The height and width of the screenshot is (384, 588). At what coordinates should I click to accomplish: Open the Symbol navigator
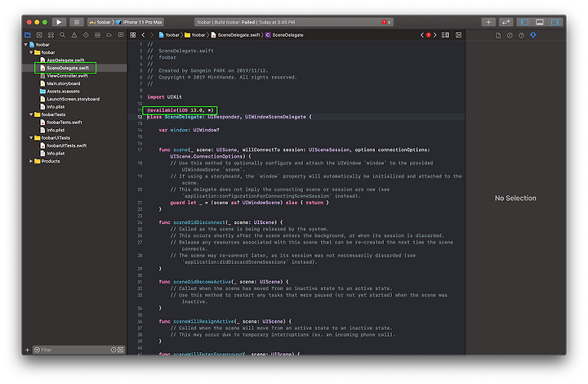coord(51,35)
